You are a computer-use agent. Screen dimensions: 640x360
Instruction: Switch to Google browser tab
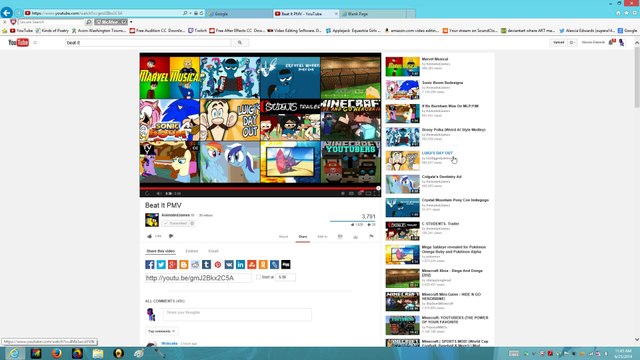pos(239,13)
